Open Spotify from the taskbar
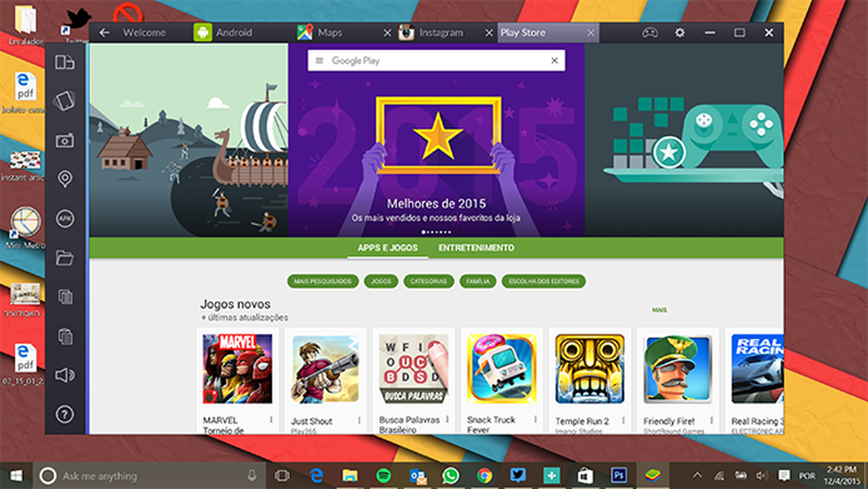 (383, 475)
